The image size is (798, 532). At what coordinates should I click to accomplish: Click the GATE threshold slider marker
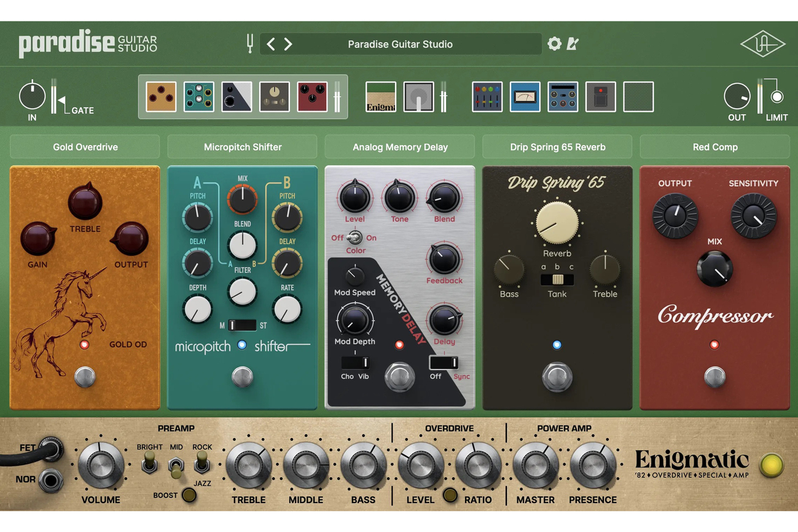click(62, 100)
